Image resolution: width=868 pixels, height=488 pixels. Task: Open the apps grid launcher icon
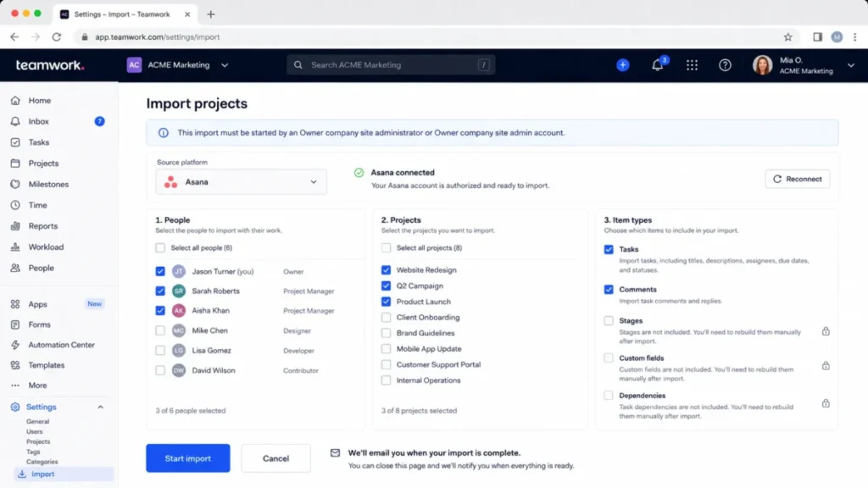pyautogui.click(x=692, y=65)
